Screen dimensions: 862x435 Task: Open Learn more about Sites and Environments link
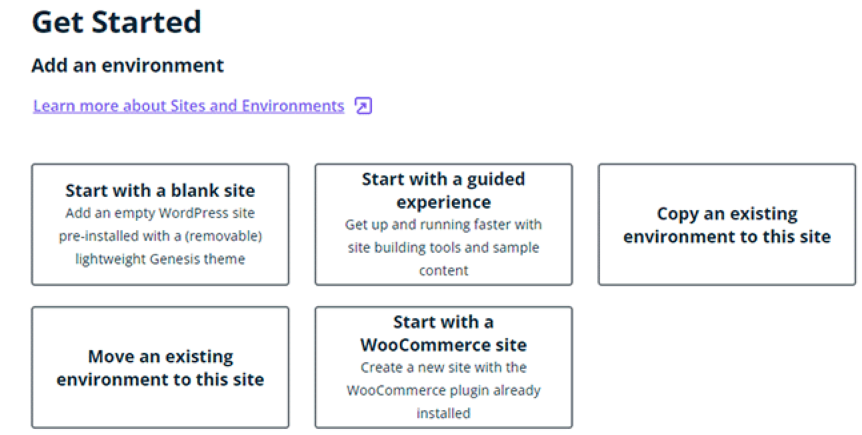point(188,106)
